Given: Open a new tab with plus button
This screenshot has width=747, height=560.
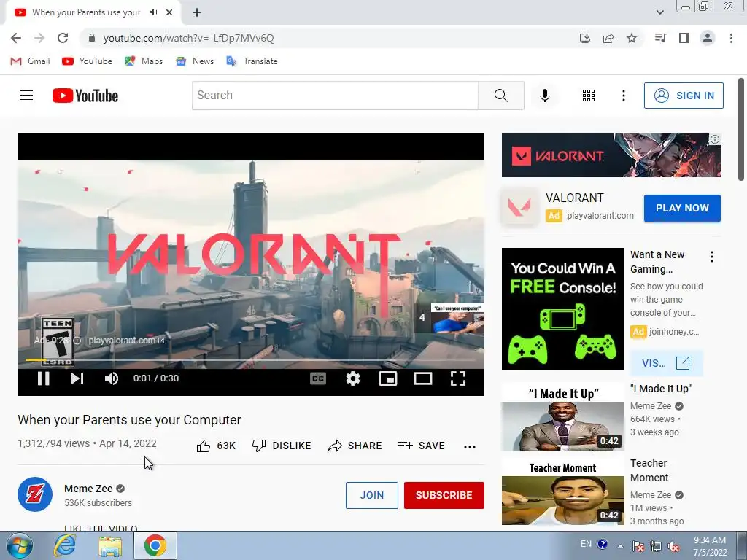Looking at the screenshot, I should coord(197,12).
